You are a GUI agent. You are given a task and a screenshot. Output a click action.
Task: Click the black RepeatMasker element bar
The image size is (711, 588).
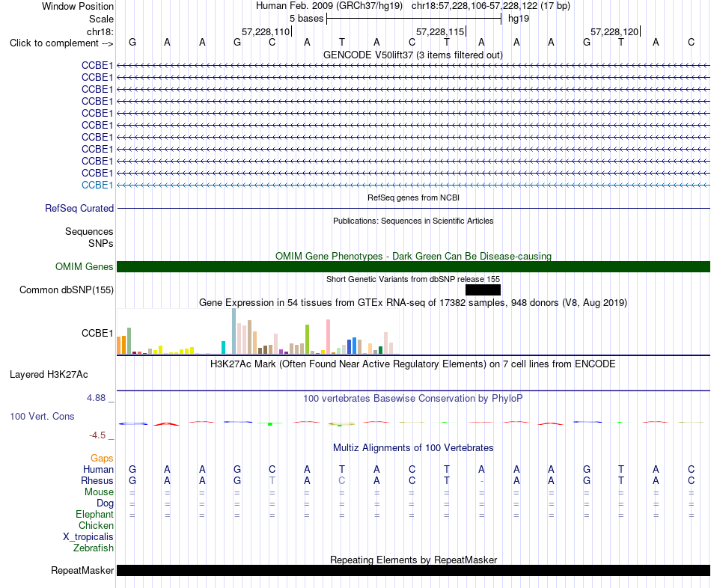[413, 570]
